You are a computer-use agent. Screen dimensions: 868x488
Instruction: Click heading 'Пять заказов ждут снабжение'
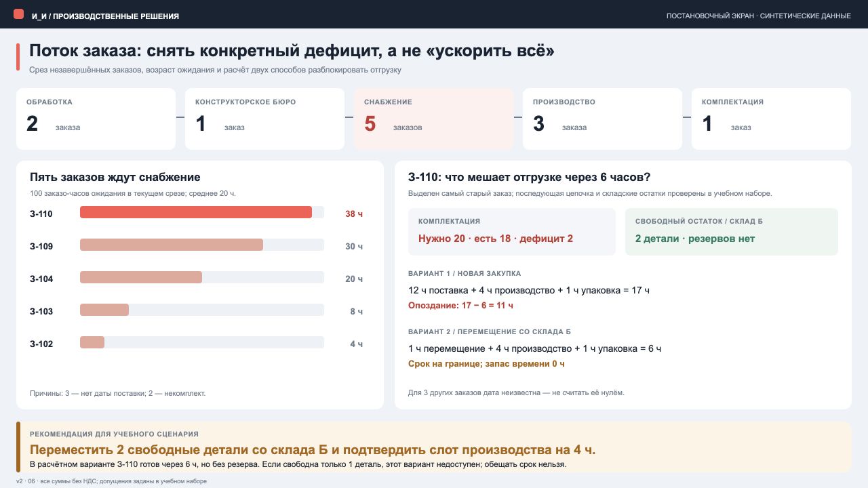(115, 178)
